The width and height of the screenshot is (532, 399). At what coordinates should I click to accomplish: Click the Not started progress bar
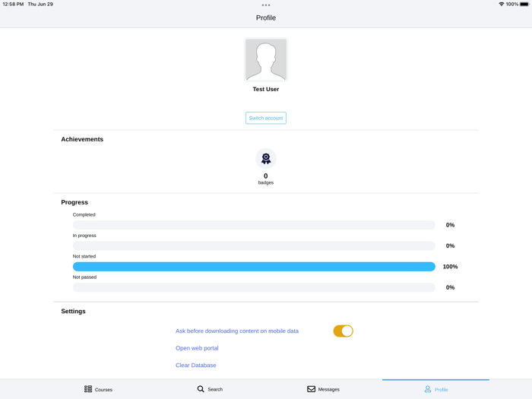[x=254, y=267]
